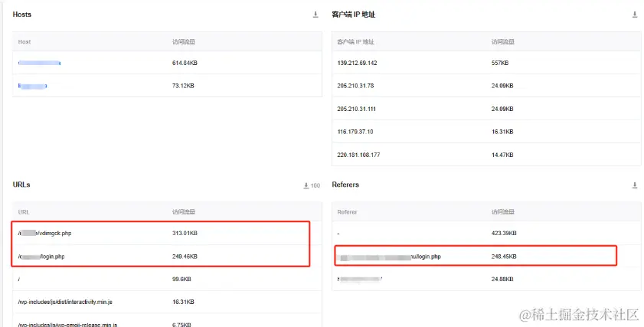The image size is (644, 327).
Task: Select the 14.47KB traffic value
Action: (x=502, y=155)
